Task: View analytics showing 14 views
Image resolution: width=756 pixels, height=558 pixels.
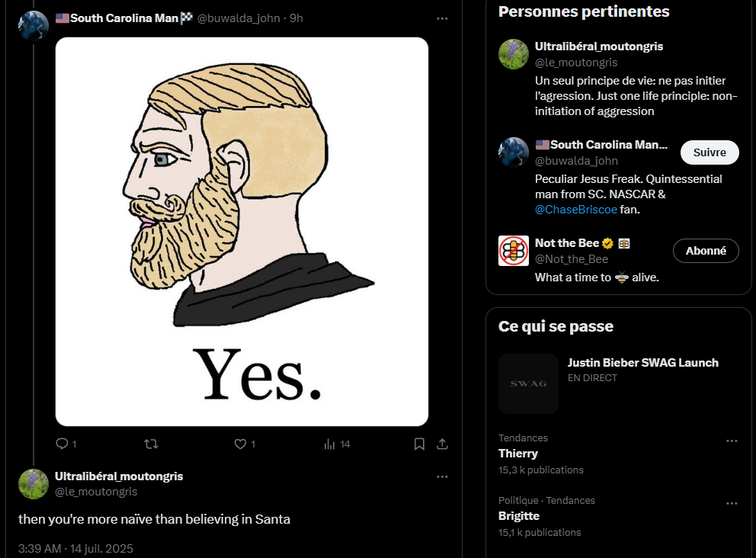Action: pos(337,444)
